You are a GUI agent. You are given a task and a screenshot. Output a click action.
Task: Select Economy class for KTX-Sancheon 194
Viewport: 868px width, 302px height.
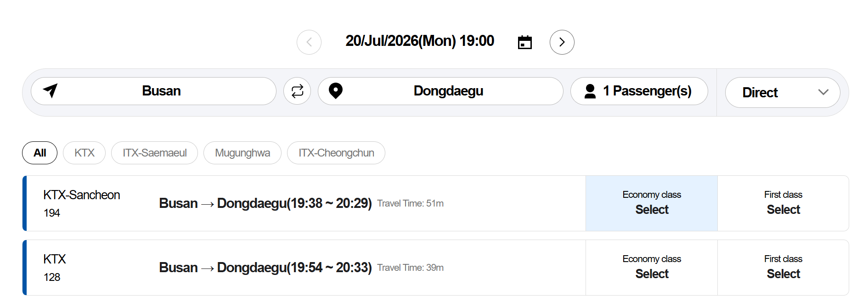[x=652, y=203]
